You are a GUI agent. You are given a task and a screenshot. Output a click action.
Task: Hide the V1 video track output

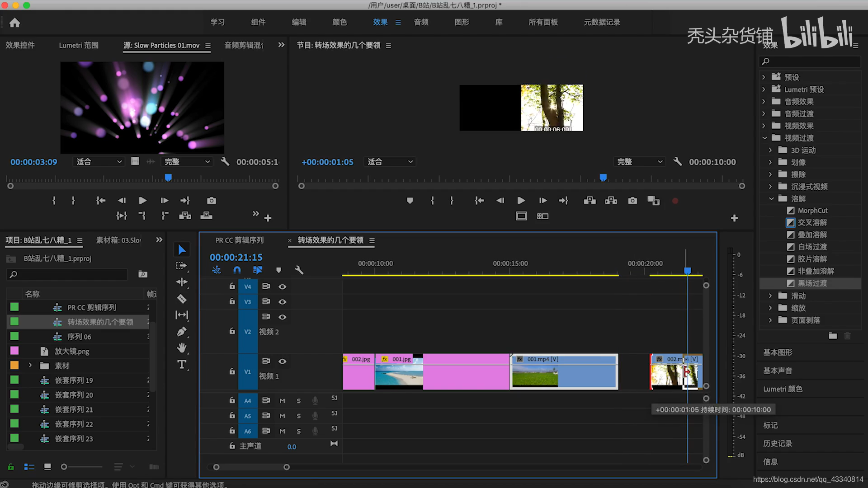click(283, 361)
